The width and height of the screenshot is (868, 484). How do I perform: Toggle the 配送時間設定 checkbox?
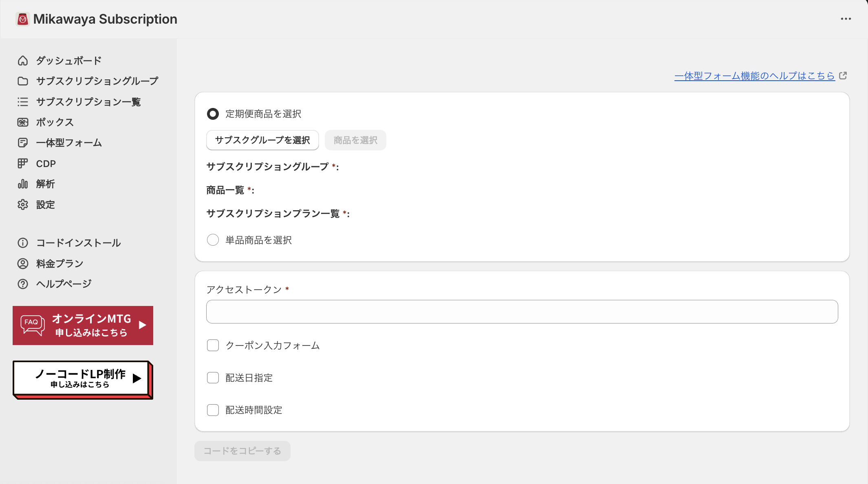click(x=213, y=410)
